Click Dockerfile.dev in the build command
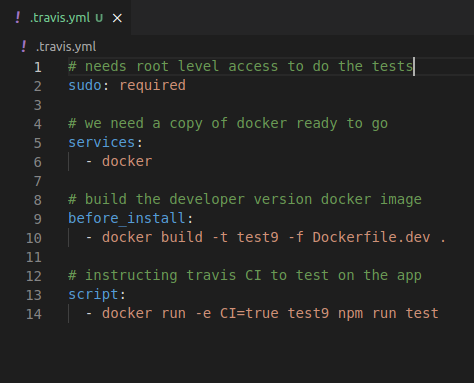 371,238
